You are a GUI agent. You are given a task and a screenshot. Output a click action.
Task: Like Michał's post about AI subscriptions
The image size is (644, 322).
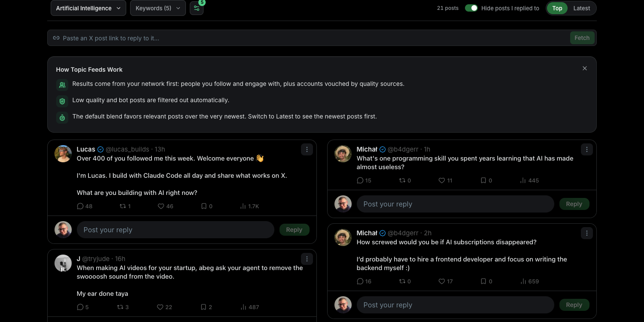point(441,281)
